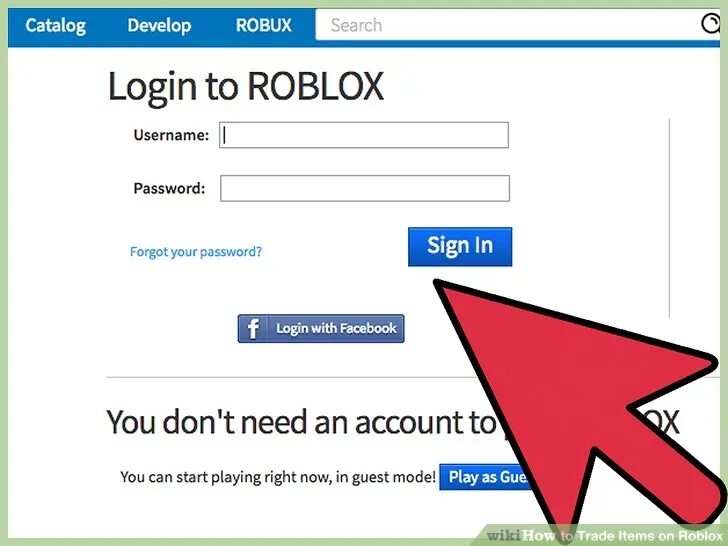Click the Sign In button
This screenshot has height=546, width=728.
[x=460, y=247]
